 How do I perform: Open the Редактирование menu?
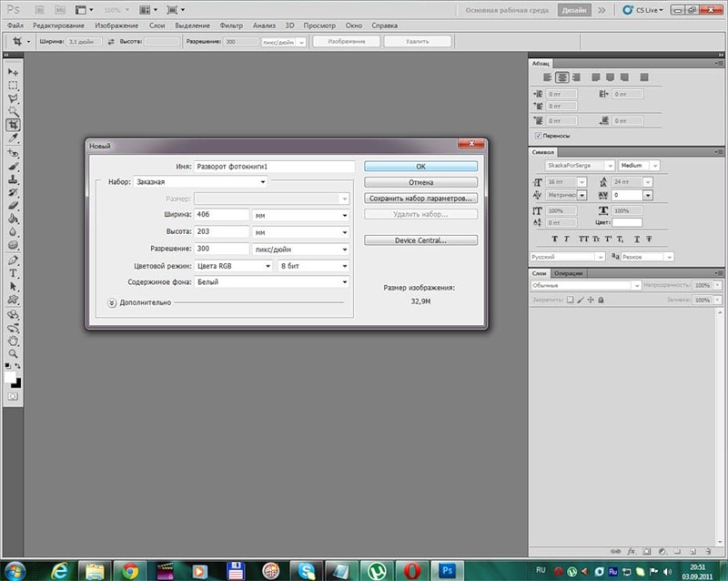coord(58,25)
